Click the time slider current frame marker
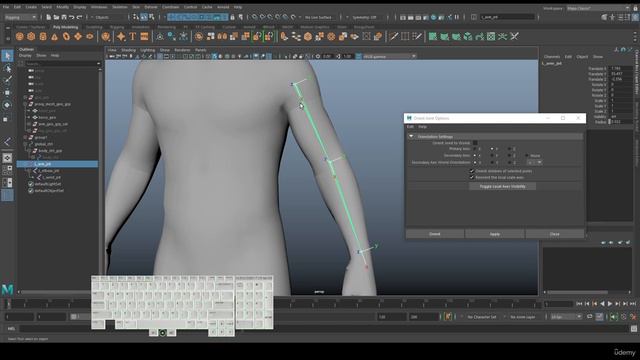640x360 pixels. tap(8, 304)
